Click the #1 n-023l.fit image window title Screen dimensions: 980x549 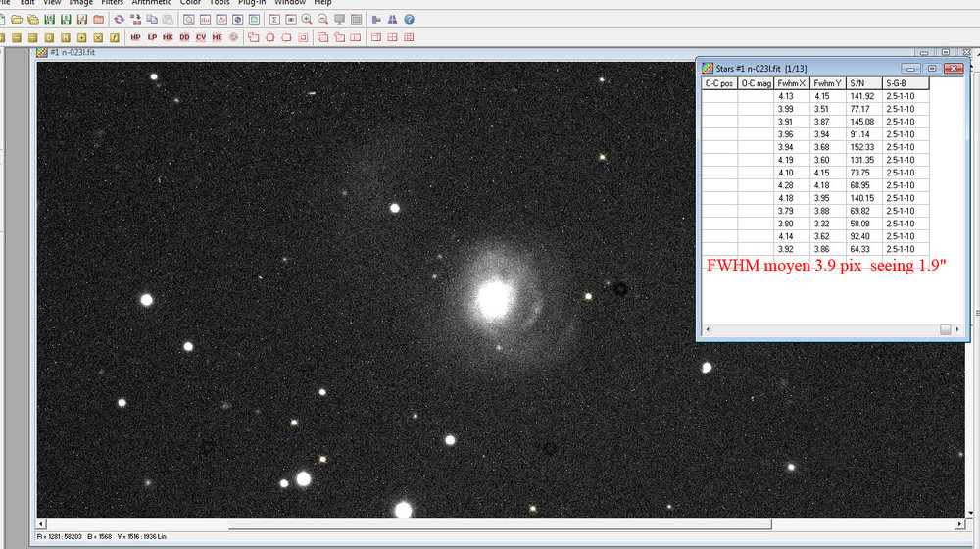point(73,53)
